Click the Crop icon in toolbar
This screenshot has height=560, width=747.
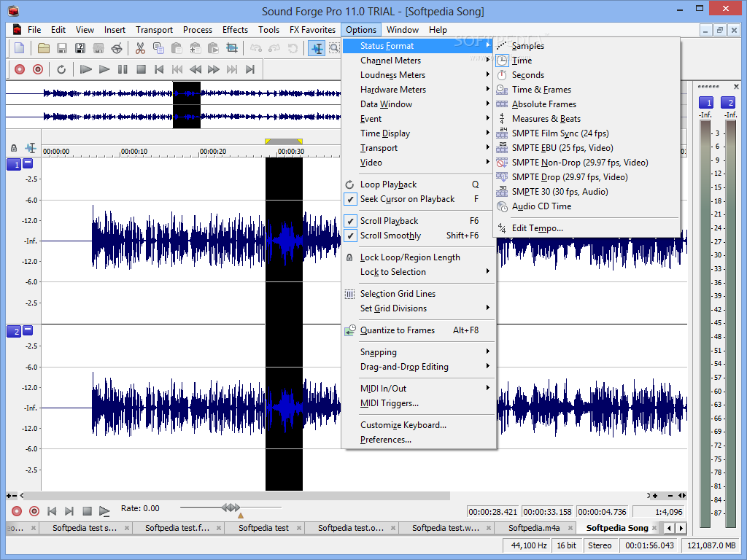(x=232, y=48)
